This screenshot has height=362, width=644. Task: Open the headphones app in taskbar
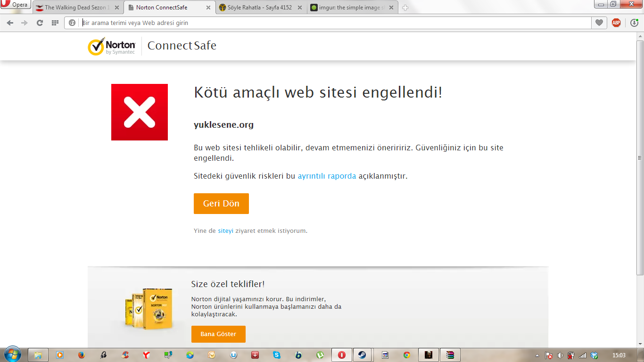(103, 355)
